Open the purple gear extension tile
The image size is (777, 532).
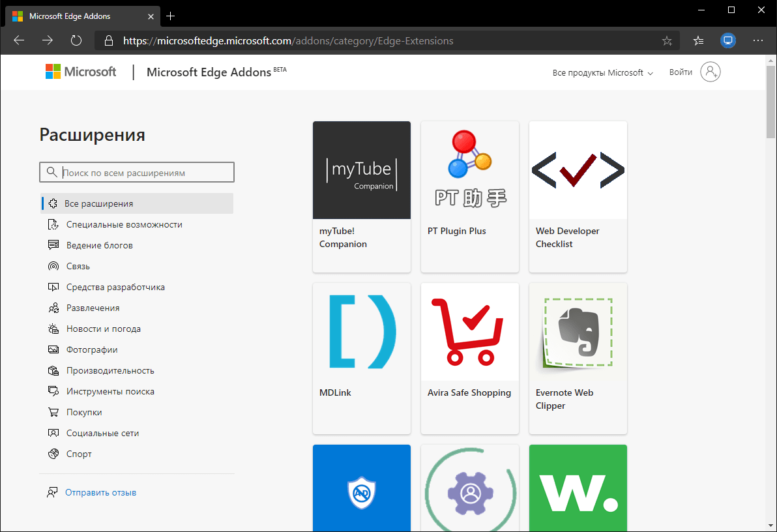[x=470, y=488]
